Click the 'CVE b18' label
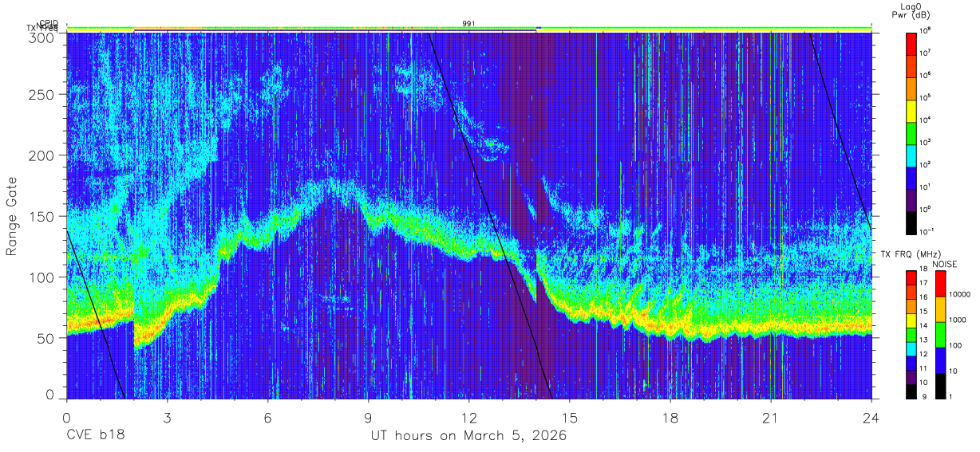 coord(95,436)
